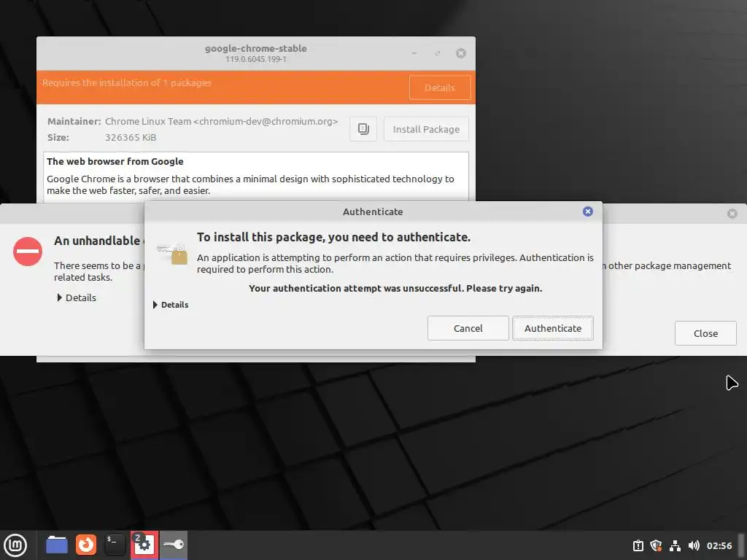
Task: Close the error dialog with the Close button
Action: pos(705,333)
